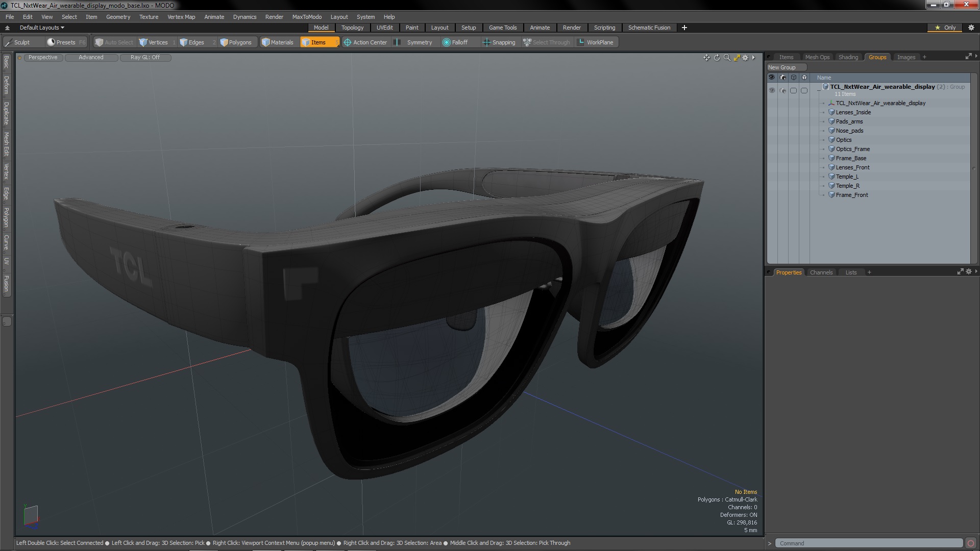Toggle Ray GL: Off setting
The width and height of the screenshot is (980, 551).
click(145, 58)
